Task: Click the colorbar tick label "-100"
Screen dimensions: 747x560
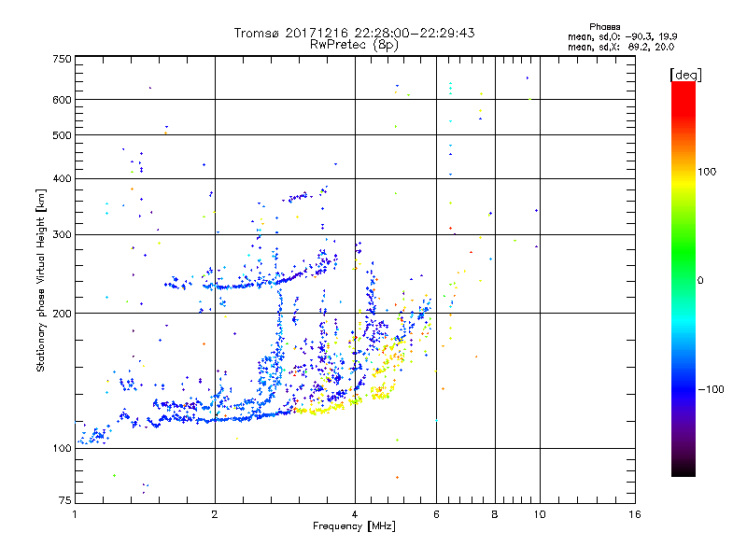Action: 712,389
